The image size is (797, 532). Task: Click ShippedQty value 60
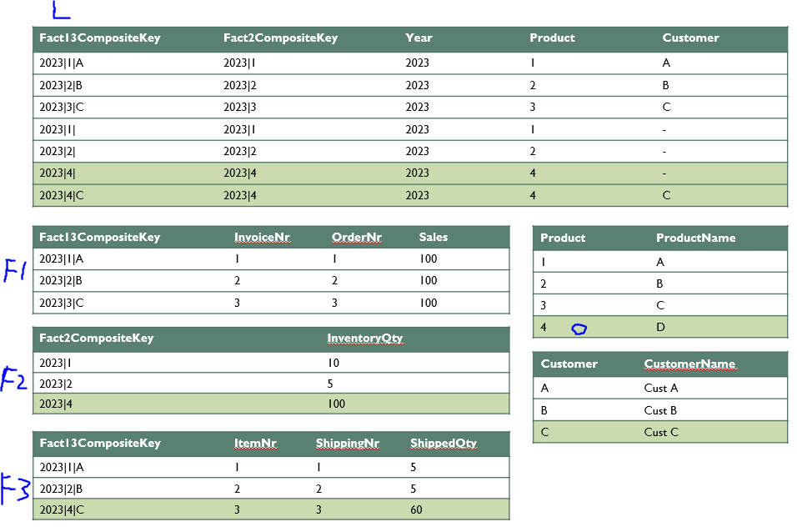(416, 510)
